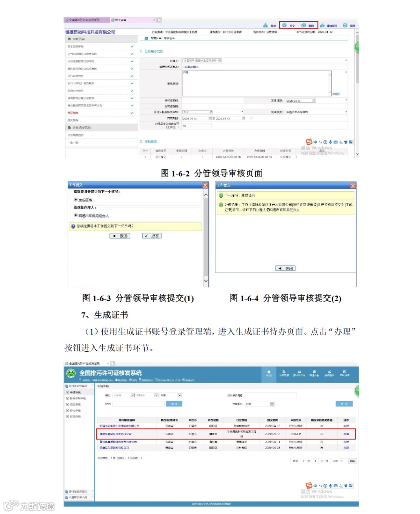Close the first 工作提交 dialog with X
The height and width of the screenshot is (514, 420).
pos(205,185)
